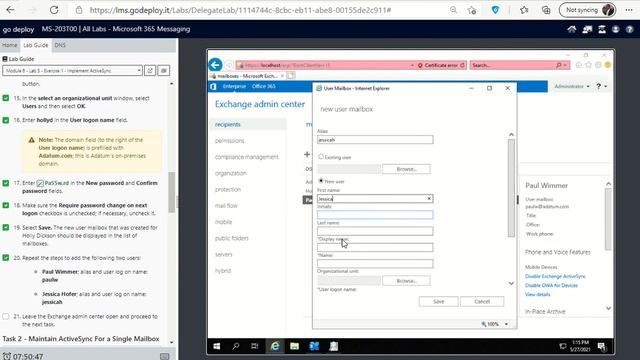Image resolution: width=640 pixels, height=360 pixels.
Task: Switch to the Home tab
Action: point(9,45)
